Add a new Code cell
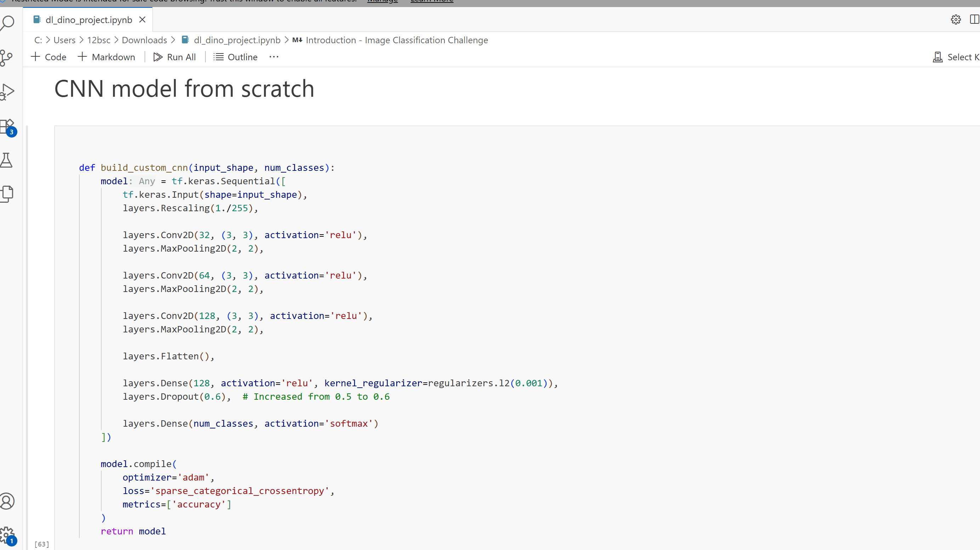980x550 pixels. 48,57
